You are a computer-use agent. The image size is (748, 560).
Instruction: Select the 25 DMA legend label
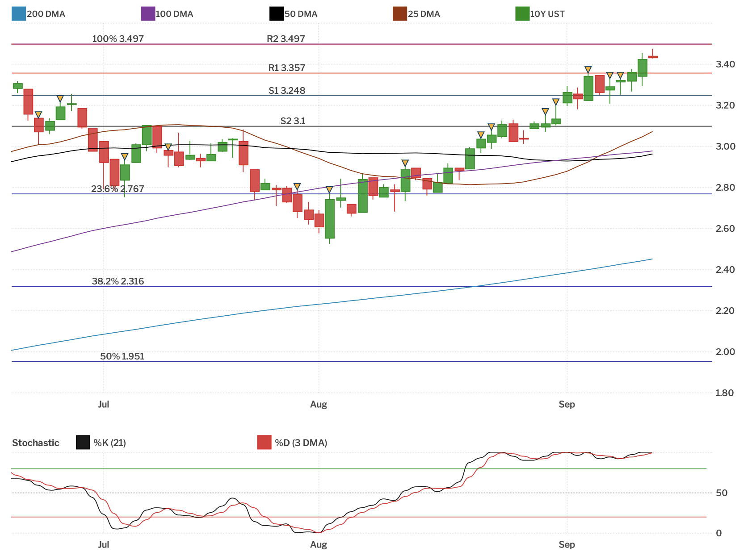point(424,14)
